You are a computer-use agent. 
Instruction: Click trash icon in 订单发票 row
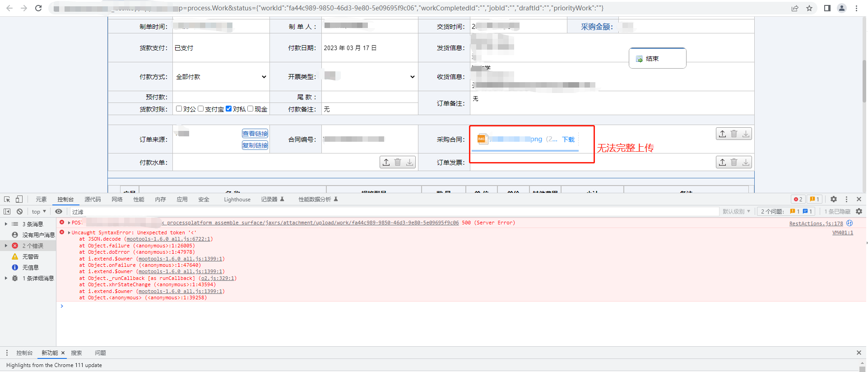(x=734, y=162)
